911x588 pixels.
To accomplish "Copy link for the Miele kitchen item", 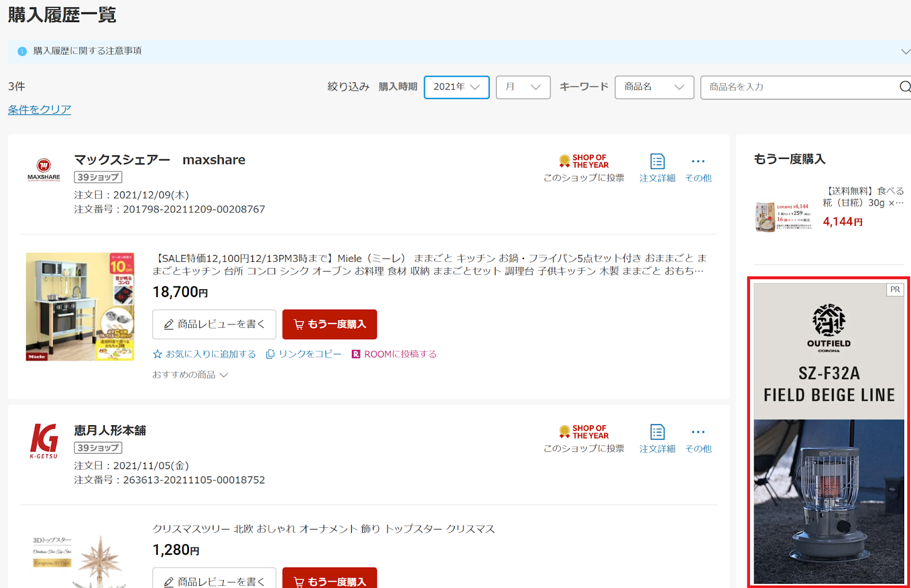I will 304,354.
